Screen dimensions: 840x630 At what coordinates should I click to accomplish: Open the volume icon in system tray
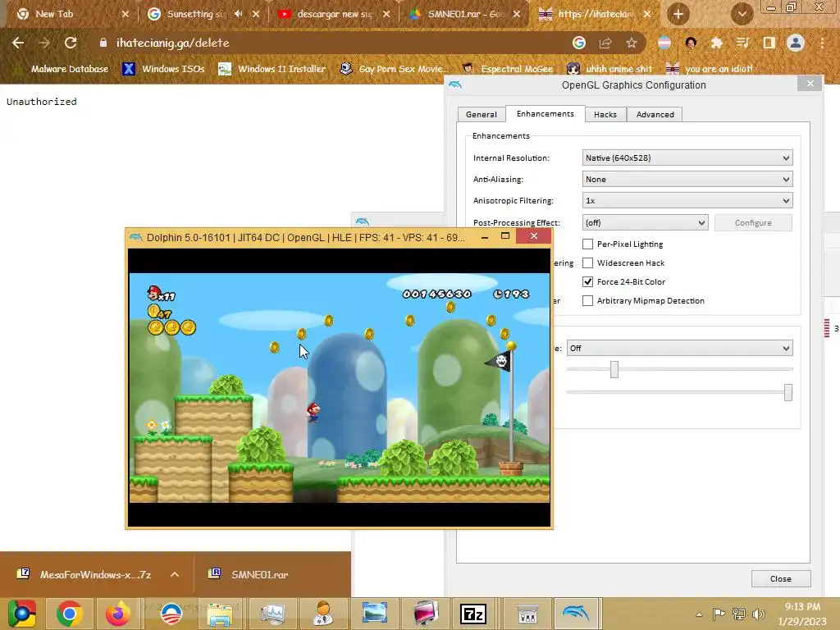[759, 614]
